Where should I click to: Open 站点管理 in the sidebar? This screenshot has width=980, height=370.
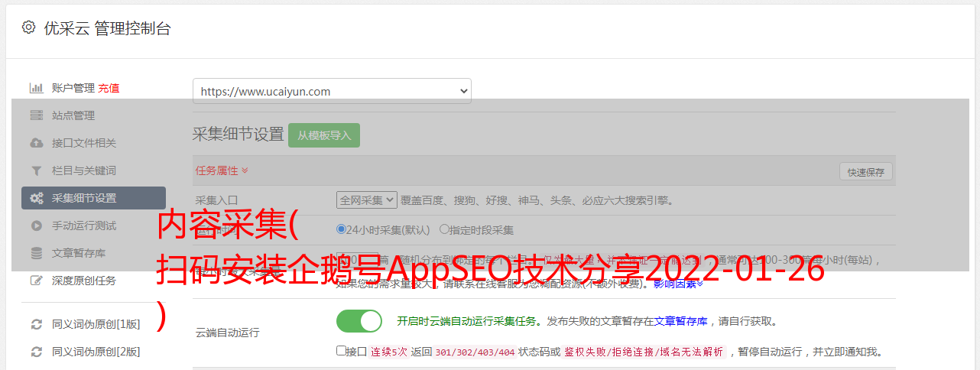[73, 115]
